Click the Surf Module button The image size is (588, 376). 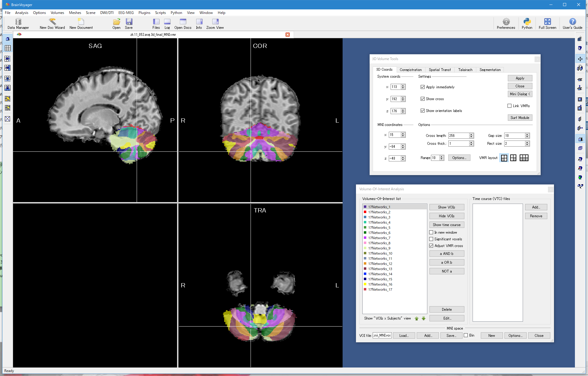[x=520, y=118]
